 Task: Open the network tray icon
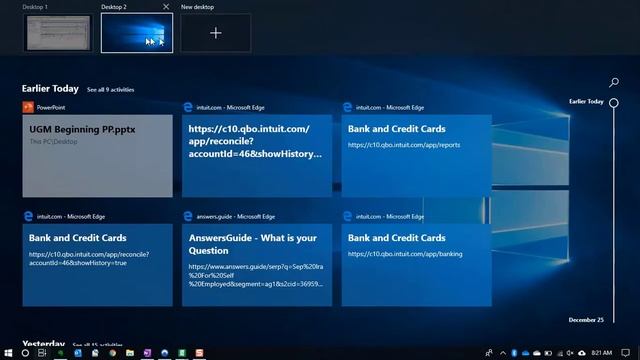coord(560,353)
